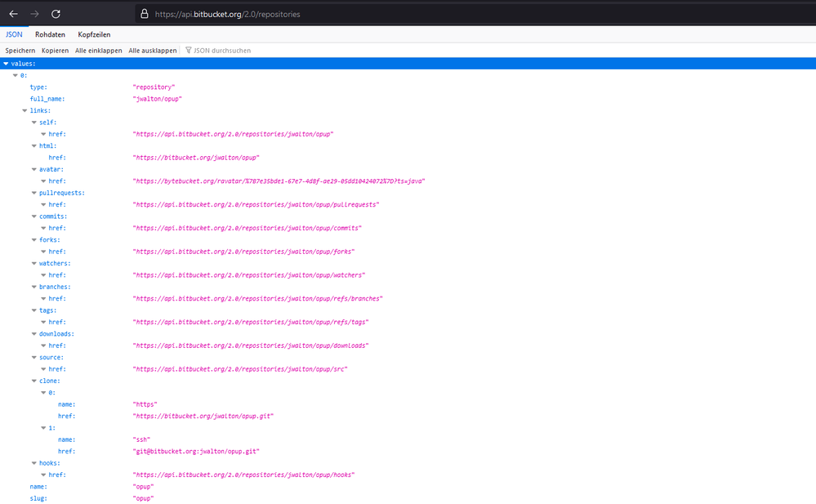Click the browser forward arrow
Image resolution: width=816 pixels, height=504 pixels.
35,14
